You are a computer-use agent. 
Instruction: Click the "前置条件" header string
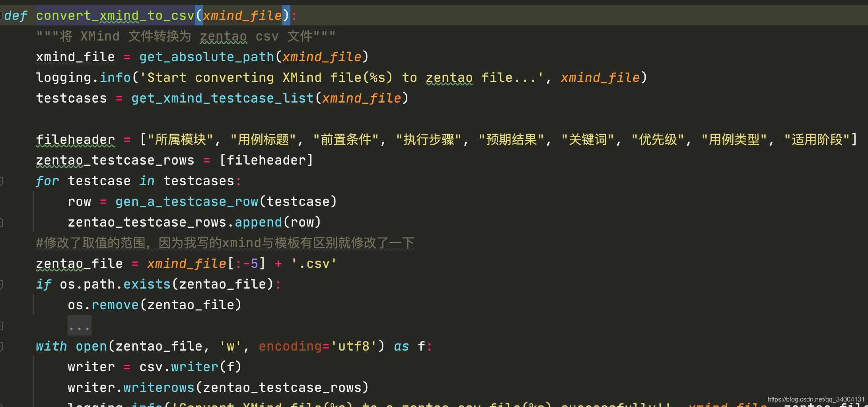pyautogui.click(x=346, y=140)
